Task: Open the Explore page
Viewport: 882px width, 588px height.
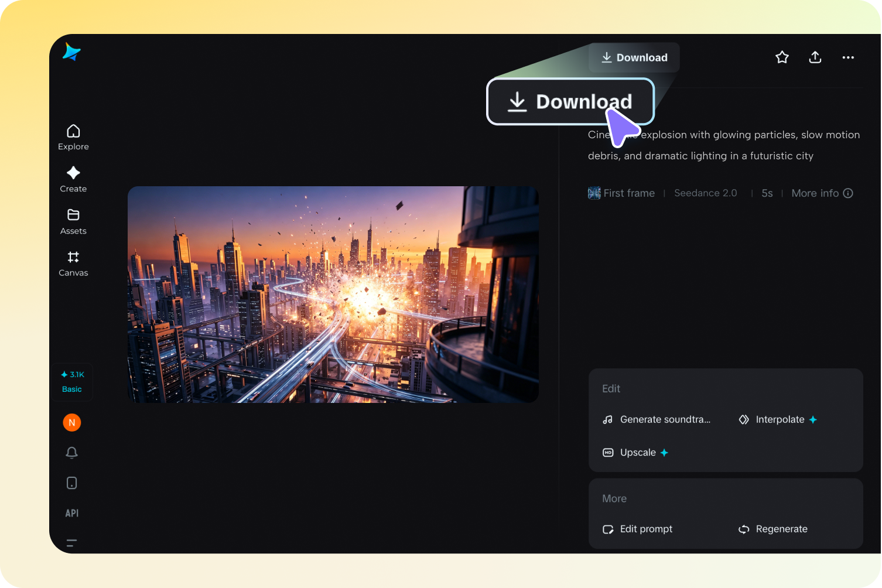Action: point(73,138)
